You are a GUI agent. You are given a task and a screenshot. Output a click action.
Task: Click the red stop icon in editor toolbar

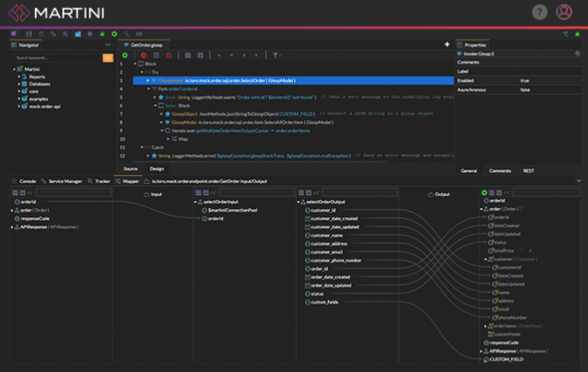(144, 55)
